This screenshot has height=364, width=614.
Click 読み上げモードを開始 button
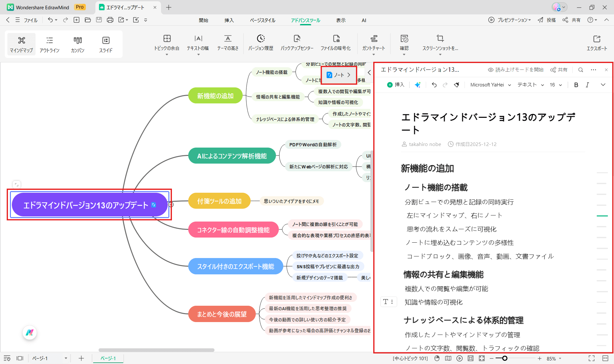(x=516, y=70)
